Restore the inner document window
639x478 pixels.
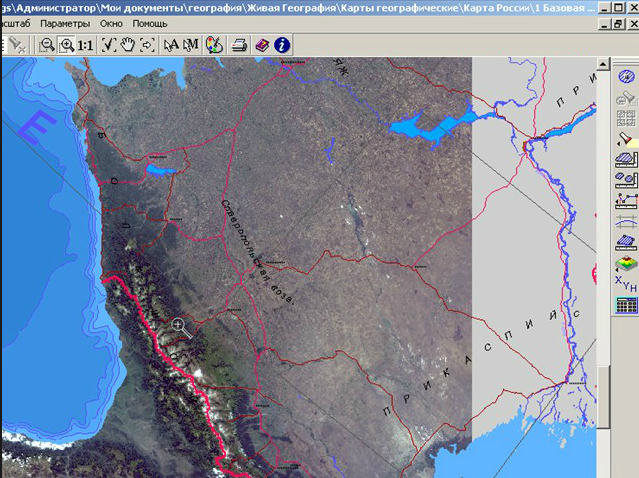click(618, 24)
